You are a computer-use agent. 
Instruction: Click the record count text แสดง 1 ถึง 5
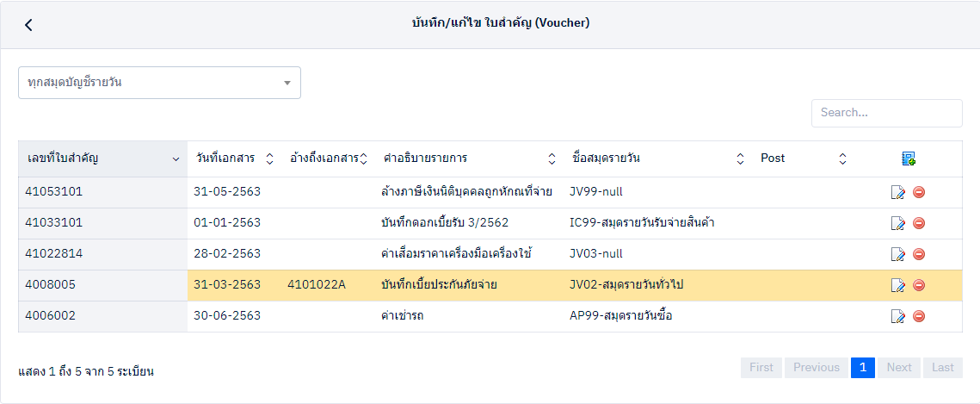52,372
